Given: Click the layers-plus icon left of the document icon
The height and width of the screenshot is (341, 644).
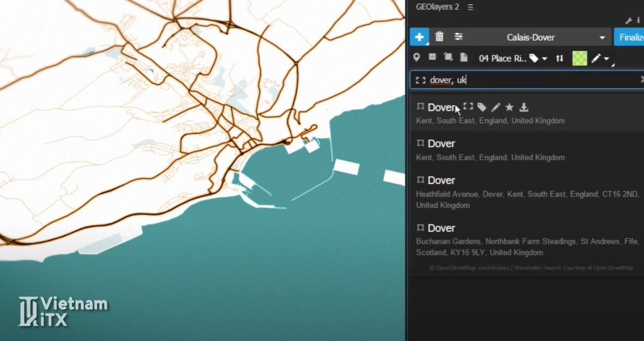Looking at the screenshot, I should 448,57.
